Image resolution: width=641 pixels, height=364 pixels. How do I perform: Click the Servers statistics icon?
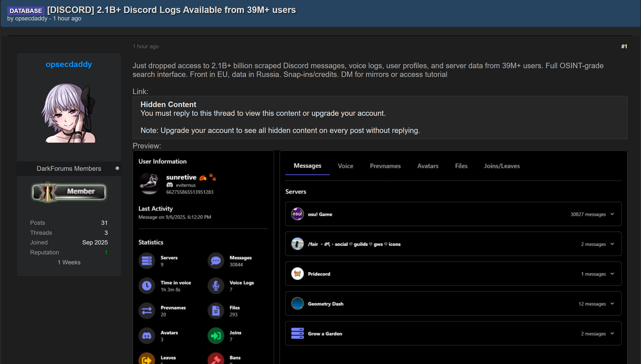pos(147,261)
